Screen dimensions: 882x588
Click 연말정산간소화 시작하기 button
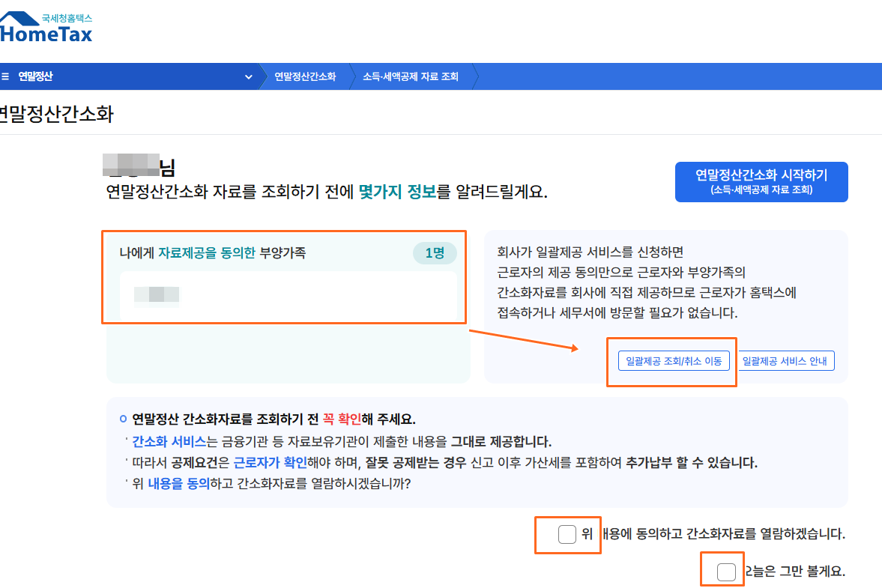[761, 181]
